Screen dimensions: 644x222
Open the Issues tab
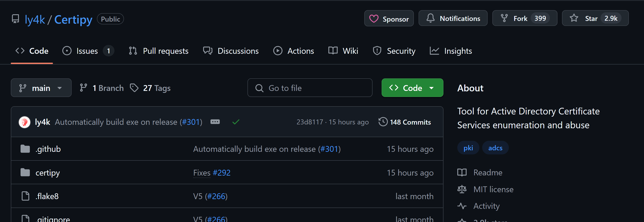click(88, 51)
